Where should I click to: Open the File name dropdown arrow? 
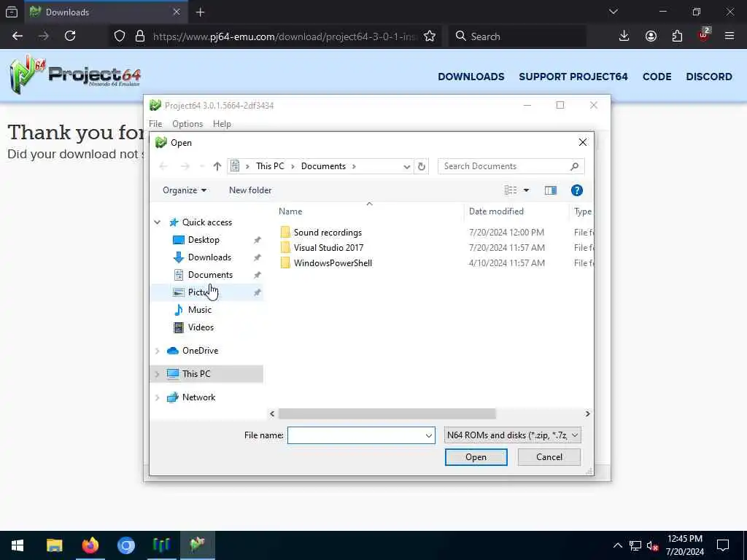[428, 435]
